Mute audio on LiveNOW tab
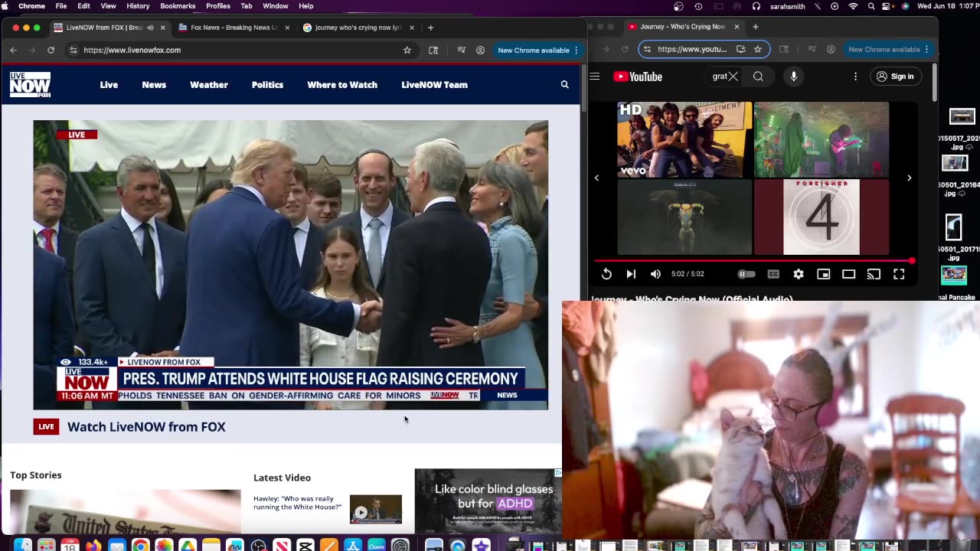 point(150,28)
